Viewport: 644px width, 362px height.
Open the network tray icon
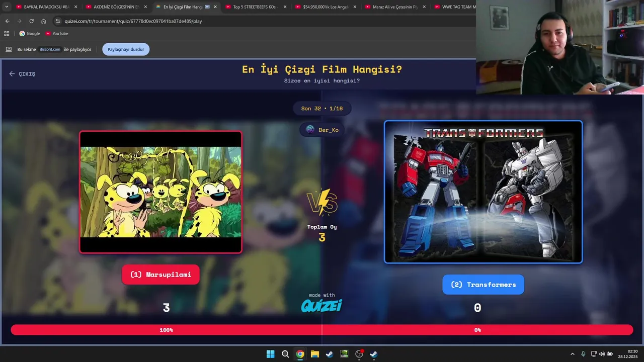594,354
